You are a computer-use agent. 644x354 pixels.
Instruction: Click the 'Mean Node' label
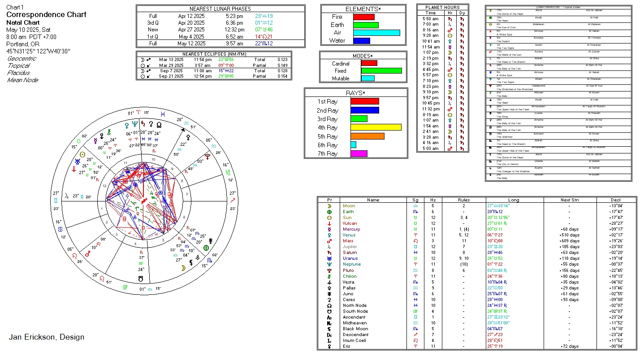click(23, 80)
